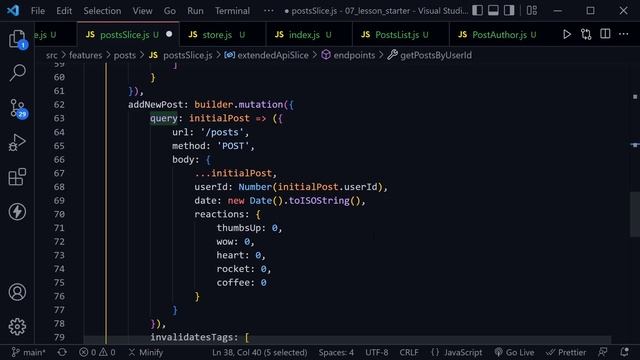
Task: Click unsaved dot on postsSlice.js tab
Action: tap(169, 34)
